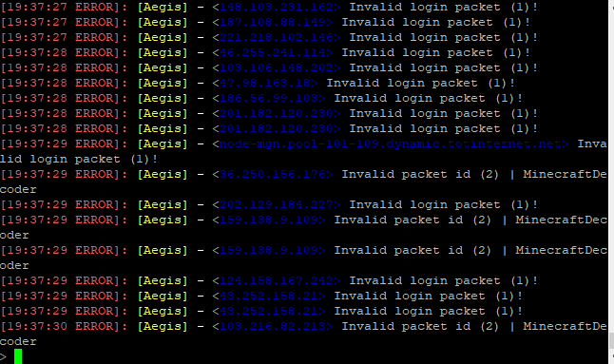Click IP address 46.255.241.114
The image size is (614, 364).
click(x=272, y=52)
